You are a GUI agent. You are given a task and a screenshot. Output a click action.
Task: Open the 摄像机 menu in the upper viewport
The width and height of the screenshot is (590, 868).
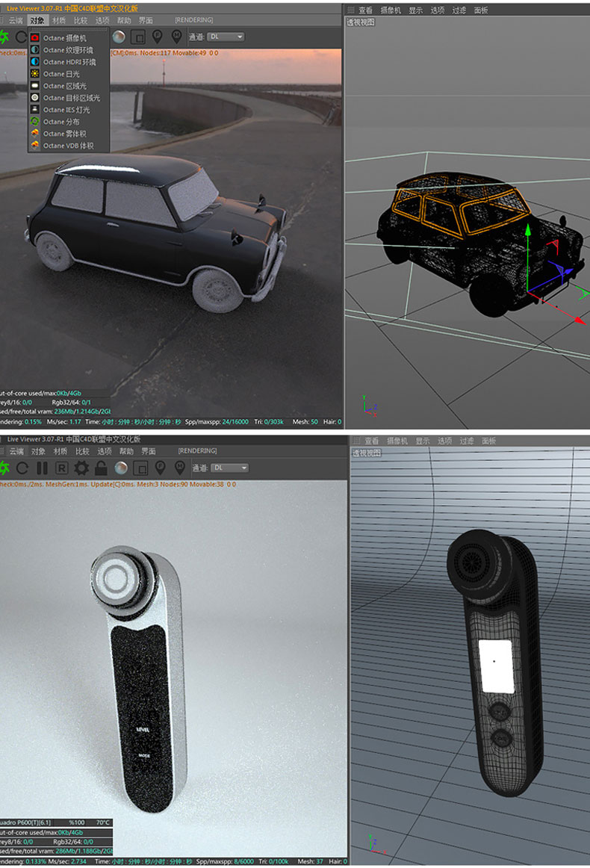pyautogui.click(x=391, y=10)
